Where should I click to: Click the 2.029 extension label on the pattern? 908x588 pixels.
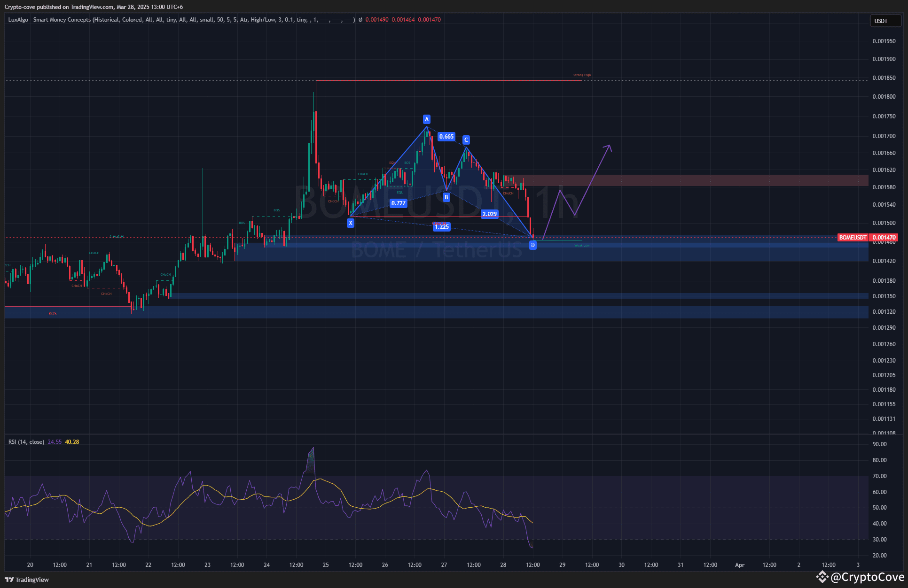coord(490,214)
